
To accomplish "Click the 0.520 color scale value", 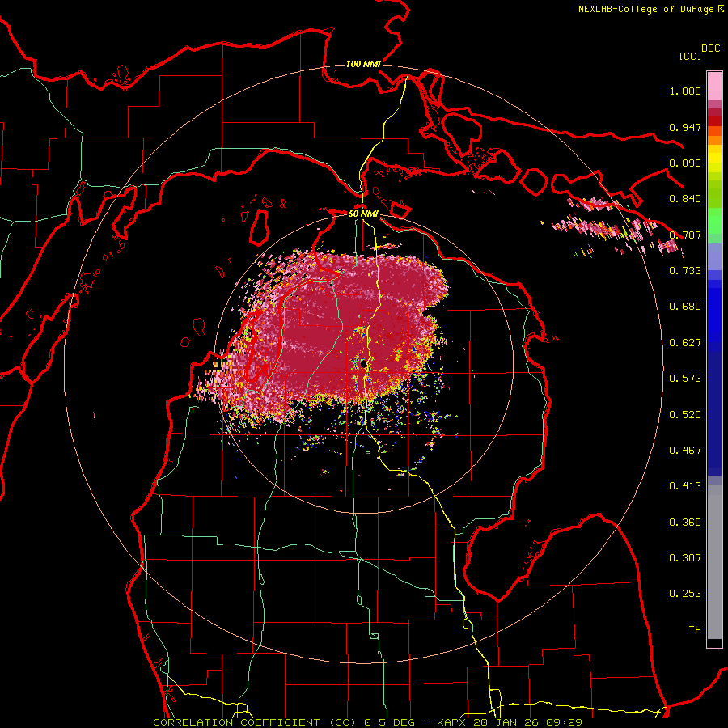I will [685, 415].
